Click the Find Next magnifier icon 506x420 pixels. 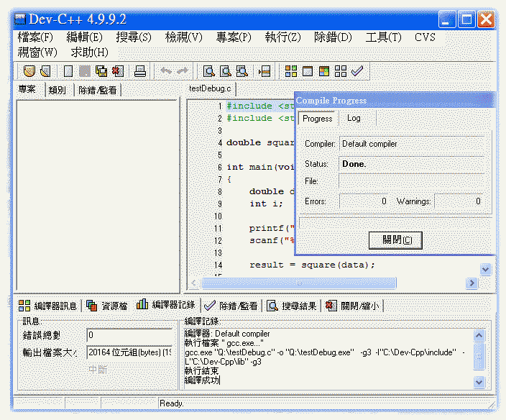point(241,71)
